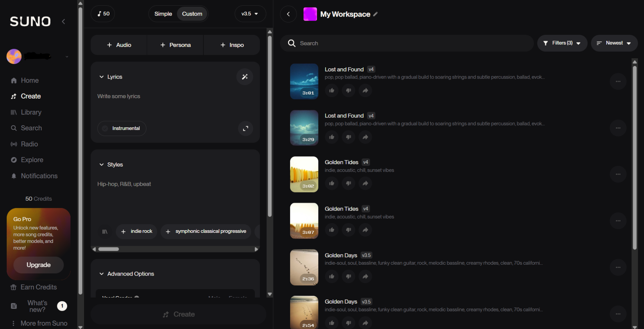The image size is (644, 329).
Task: Click the Upgrade button
Action: click(38, 265)
